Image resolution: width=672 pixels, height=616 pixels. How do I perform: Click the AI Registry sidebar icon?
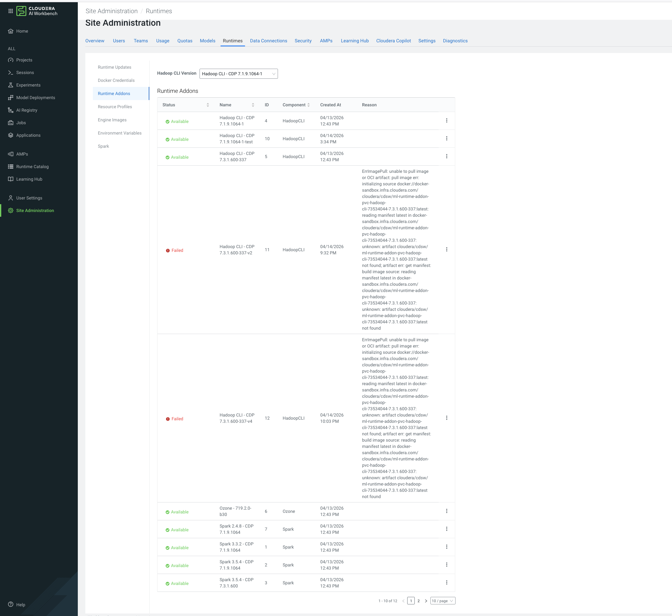pos(11,110)
